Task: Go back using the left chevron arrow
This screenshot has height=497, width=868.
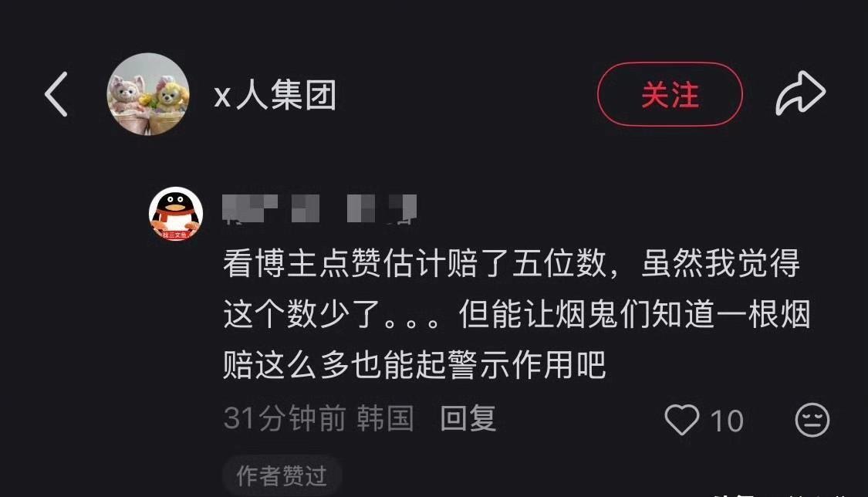Action: coord(56,94)
